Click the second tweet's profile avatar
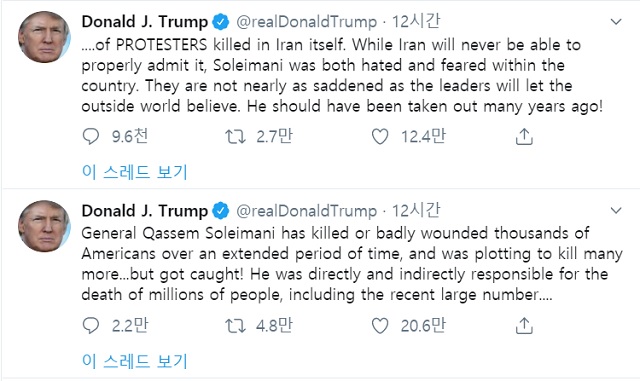The image size is (640, 381). [44, 226]
